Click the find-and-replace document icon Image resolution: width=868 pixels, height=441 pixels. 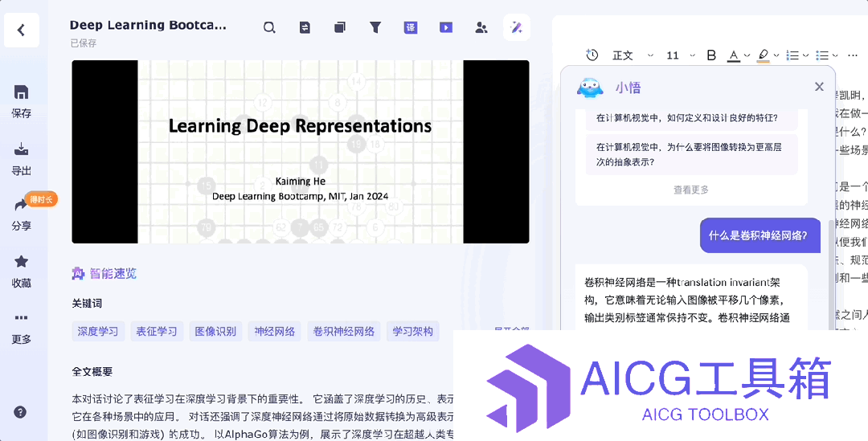(305, 27)
